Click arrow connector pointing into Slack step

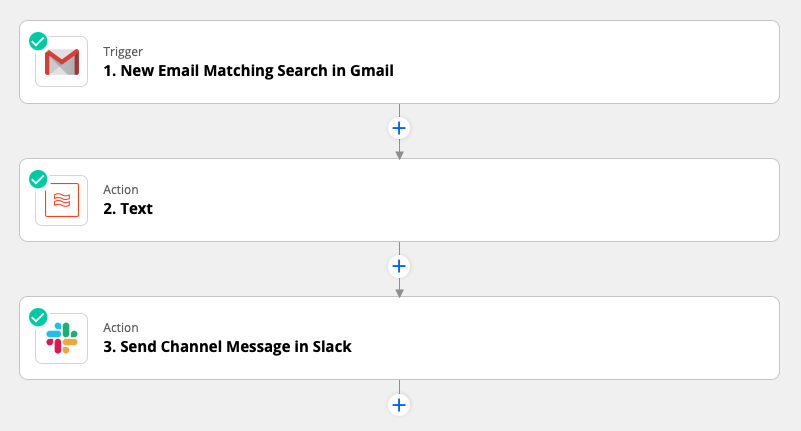[399, 290]
